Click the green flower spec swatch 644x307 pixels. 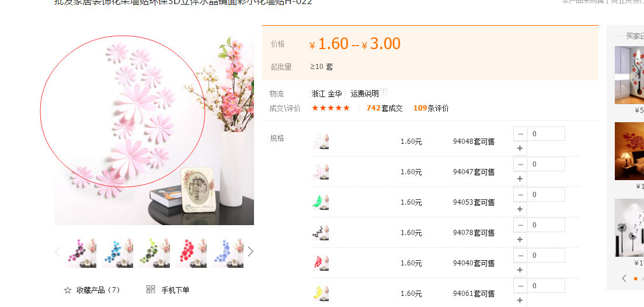[321, 202]
